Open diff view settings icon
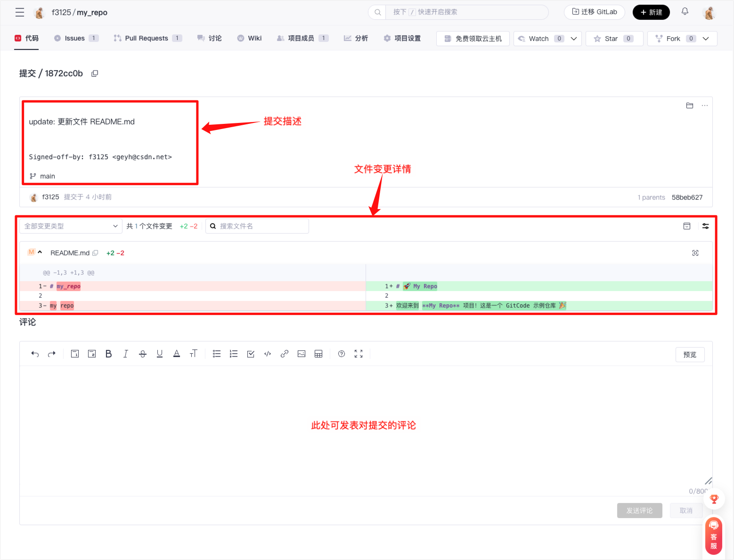The width and height of the screenshot is (734, 560). 705,226
